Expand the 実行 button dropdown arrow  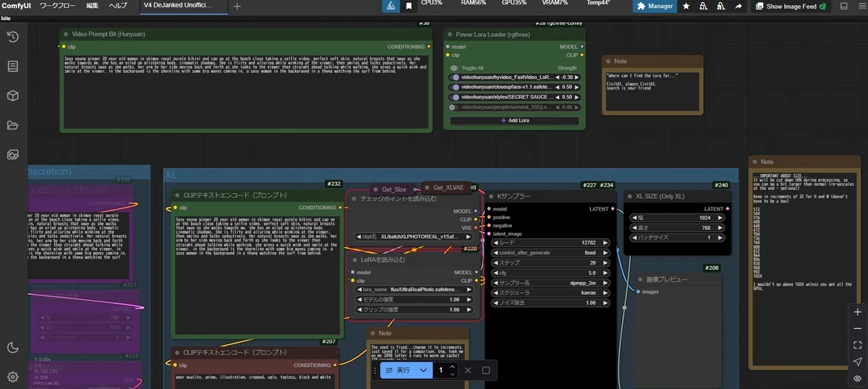(x=423, y=370)
